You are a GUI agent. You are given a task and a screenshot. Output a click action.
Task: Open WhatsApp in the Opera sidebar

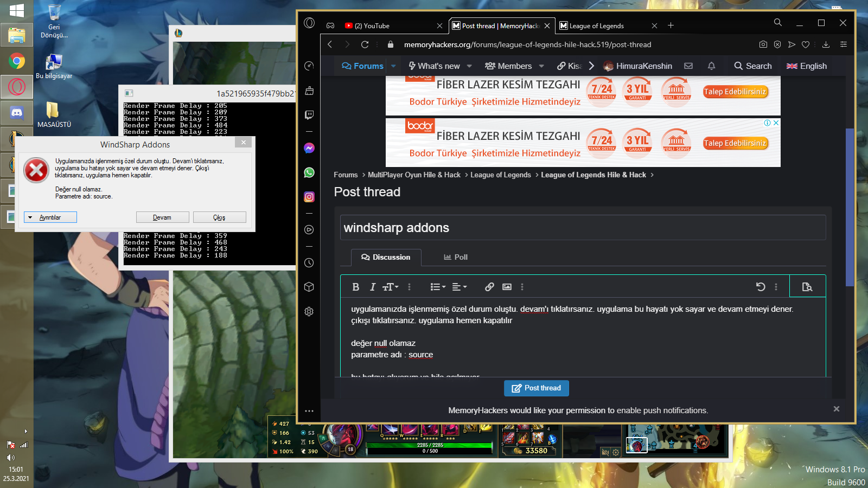click(309, 172)
